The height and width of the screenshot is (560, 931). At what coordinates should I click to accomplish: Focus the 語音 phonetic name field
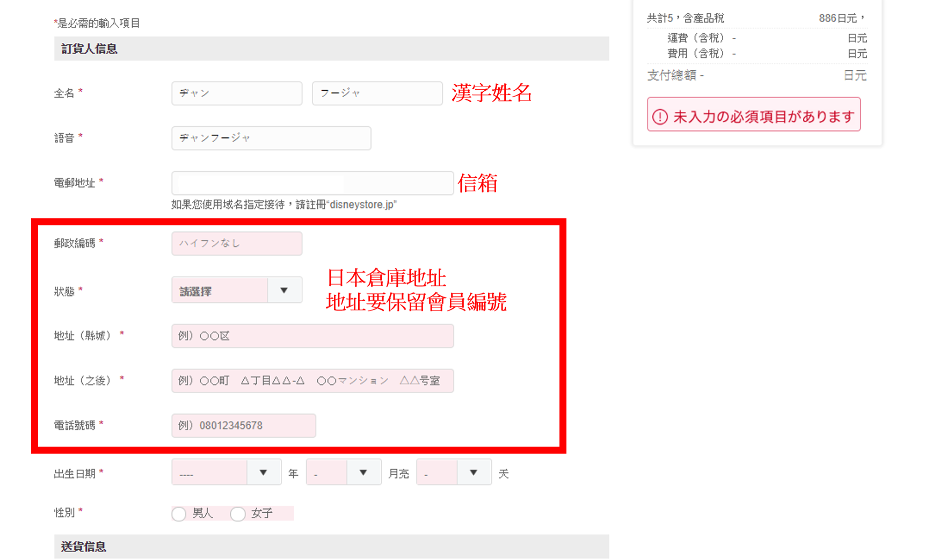tap(271, 139)
